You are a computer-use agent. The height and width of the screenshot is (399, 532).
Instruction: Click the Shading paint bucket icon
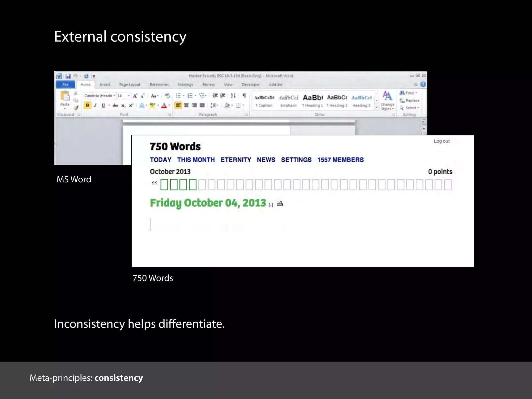click(227, 105)
